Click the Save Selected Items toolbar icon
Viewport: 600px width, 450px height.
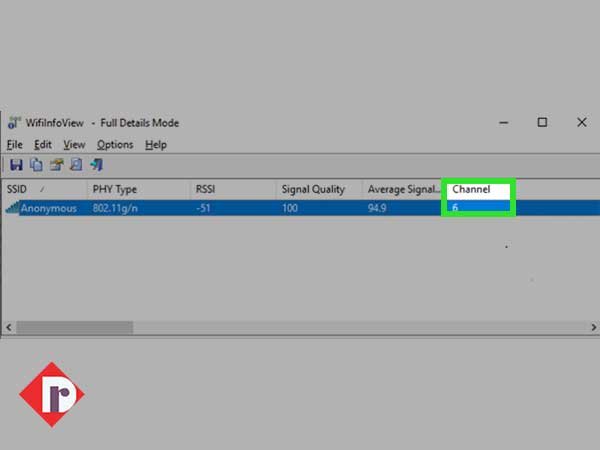16,165
